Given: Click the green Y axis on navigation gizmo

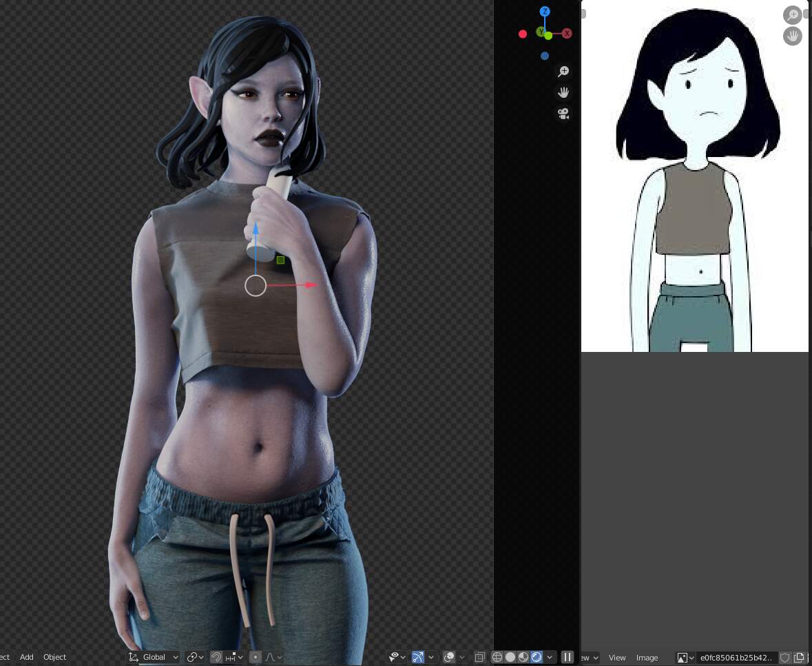Looking at the screenshot, I should [x=542, y=32].
